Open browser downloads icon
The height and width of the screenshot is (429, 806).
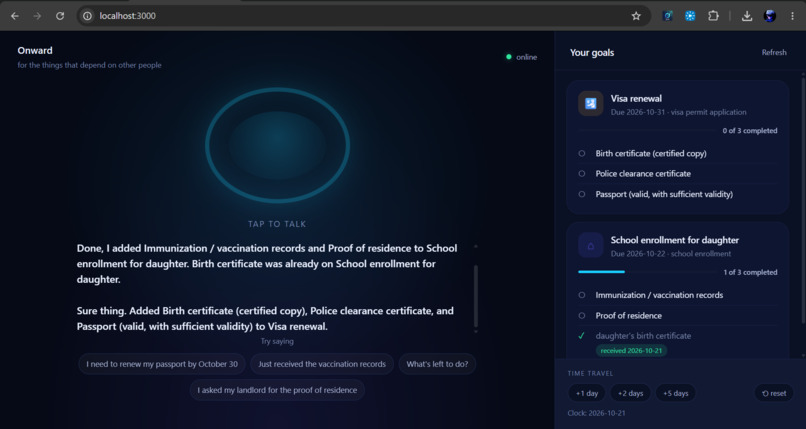point(747,16)
